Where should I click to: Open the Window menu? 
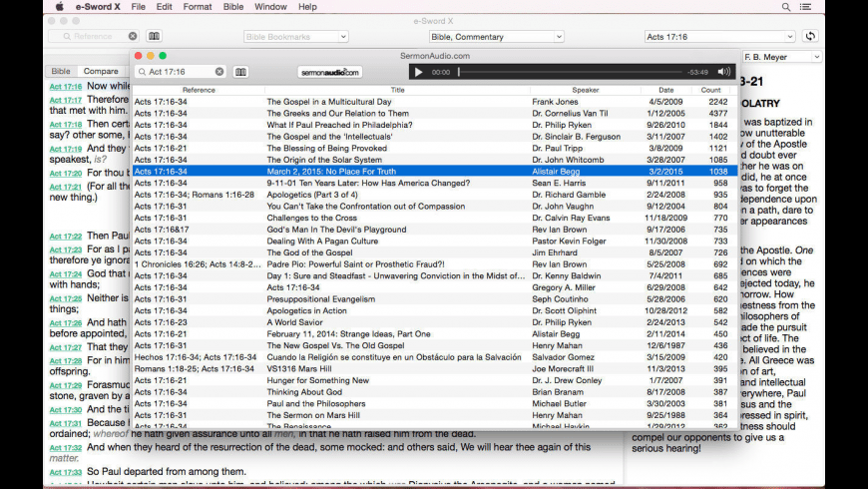coord(270,7)
